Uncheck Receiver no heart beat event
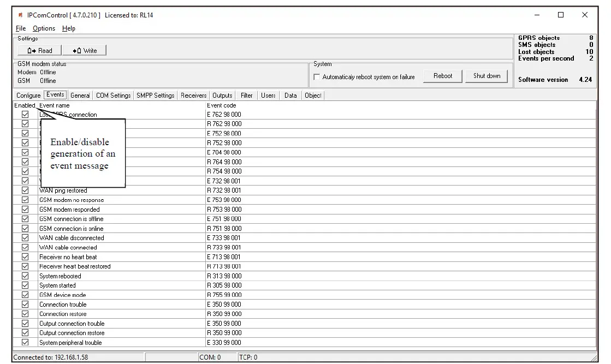 pyautogui.click(x=25, y=257)
